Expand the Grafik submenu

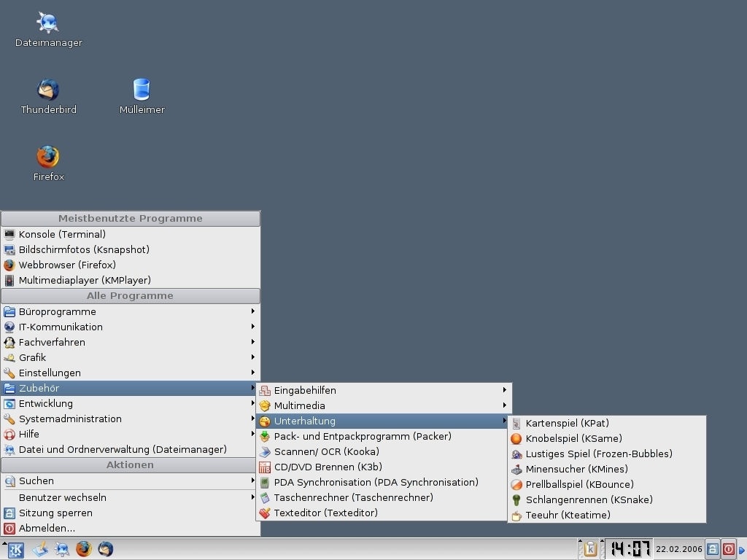[131, 357]
